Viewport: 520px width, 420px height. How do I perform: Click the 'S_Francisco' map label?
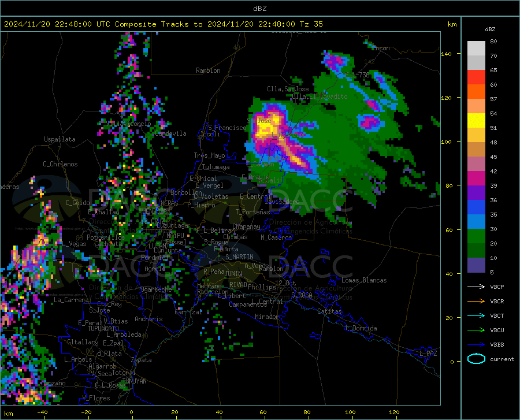pyautogui.click(x=227, y=128)
